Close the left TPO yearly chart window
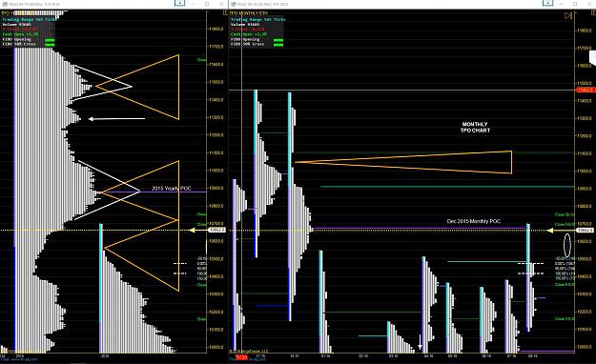The height and width of the screenshot is (364, 596). pos(221,4)
